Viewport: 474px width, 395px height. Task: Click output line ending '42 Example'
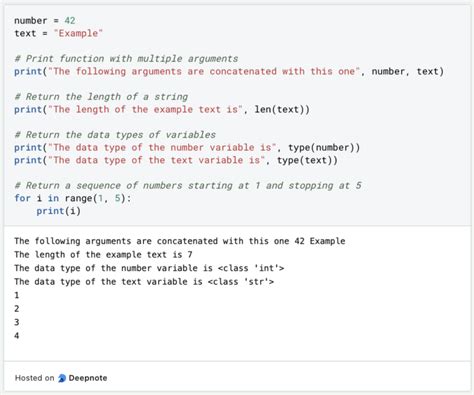pos(180,241)
